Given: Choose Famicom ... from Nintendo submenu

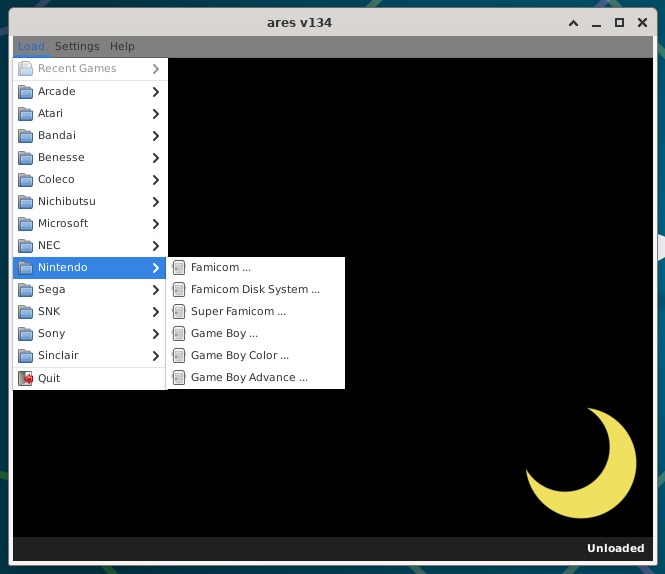Looking at the screenshot, I should (257, 268).
